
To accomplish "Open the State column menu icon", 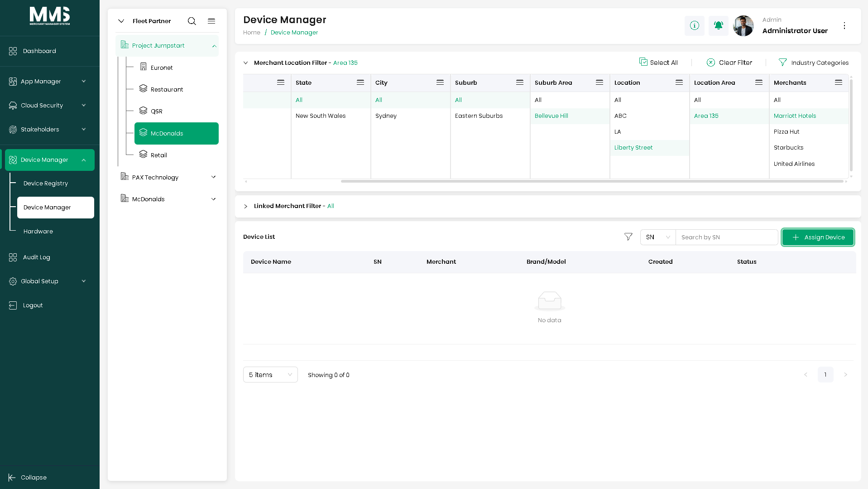I will [360, 82].
